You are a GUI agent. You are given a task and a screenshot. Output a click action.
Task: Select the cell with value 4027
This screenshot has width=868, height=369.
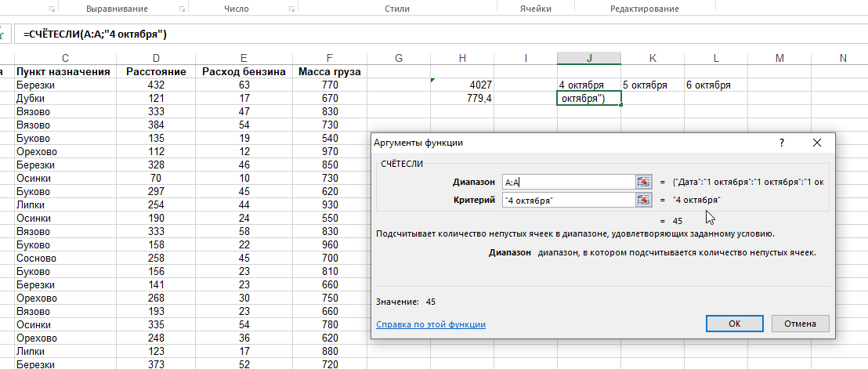coord(462,85)
